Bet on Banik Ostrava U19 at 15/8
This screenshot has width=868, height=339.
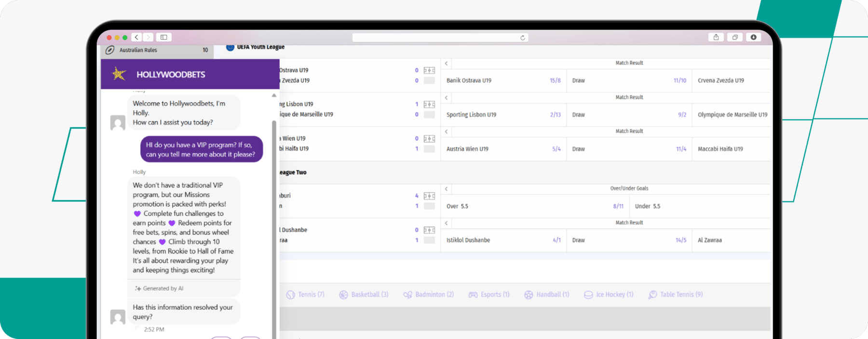coord(503,81)
